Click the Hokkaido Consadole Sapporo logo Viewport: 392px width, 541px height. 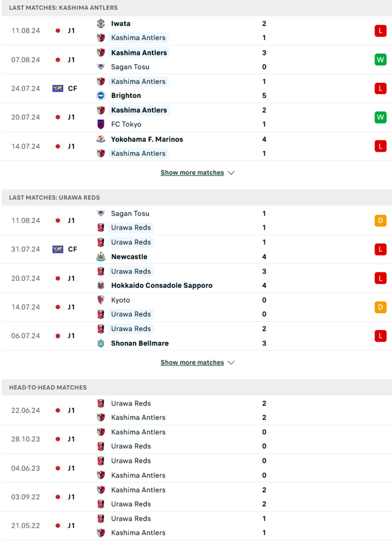coord(101,286)
